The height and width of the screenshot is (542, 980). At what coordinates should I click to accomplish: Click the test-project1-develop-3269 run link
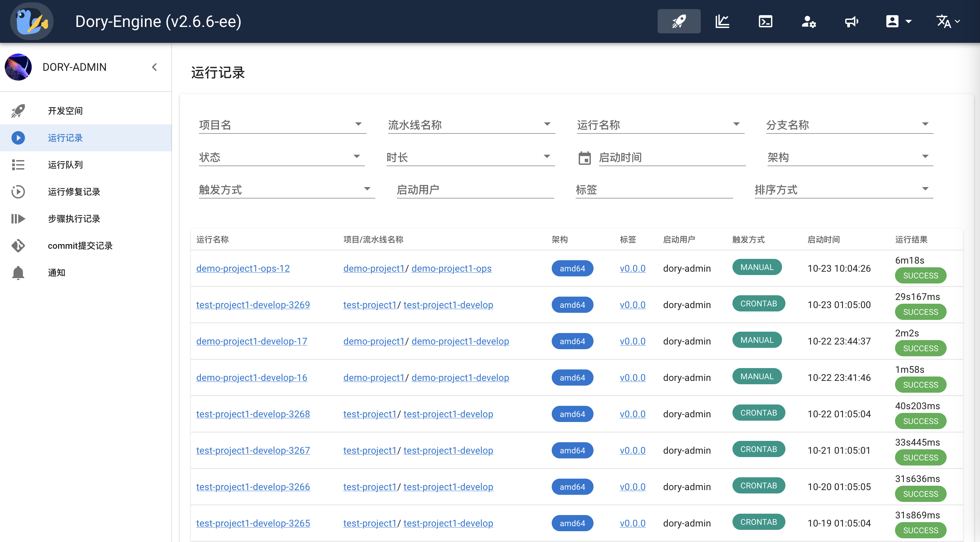click(x=253, y=305)
